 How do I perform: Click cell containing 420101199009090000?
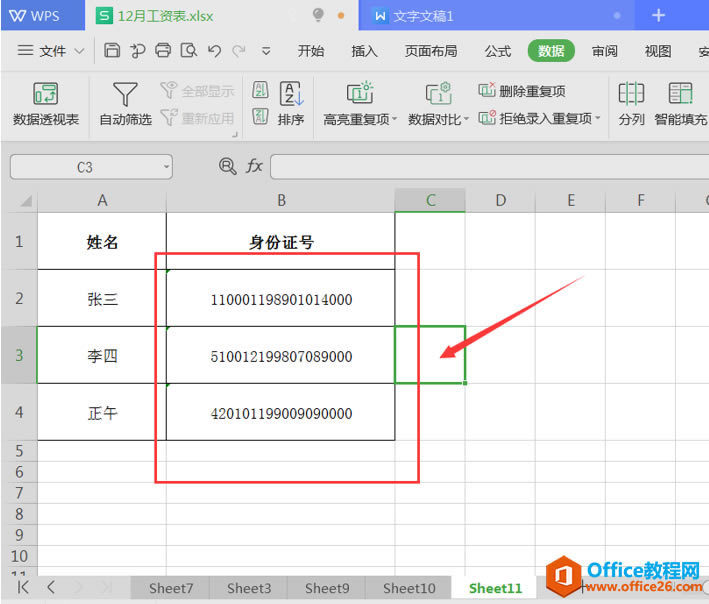click(x=281, y=412)
